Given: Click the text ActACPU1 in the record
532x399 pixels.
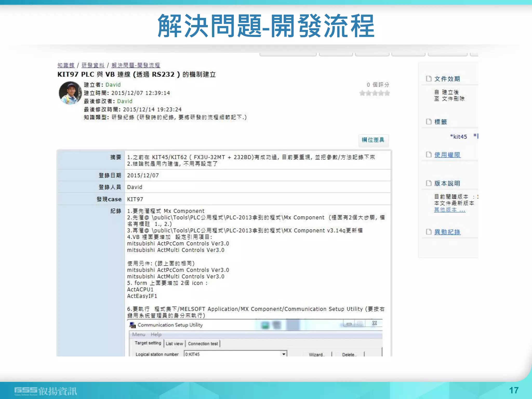Looking at the screenshot, I should [140, 289].
